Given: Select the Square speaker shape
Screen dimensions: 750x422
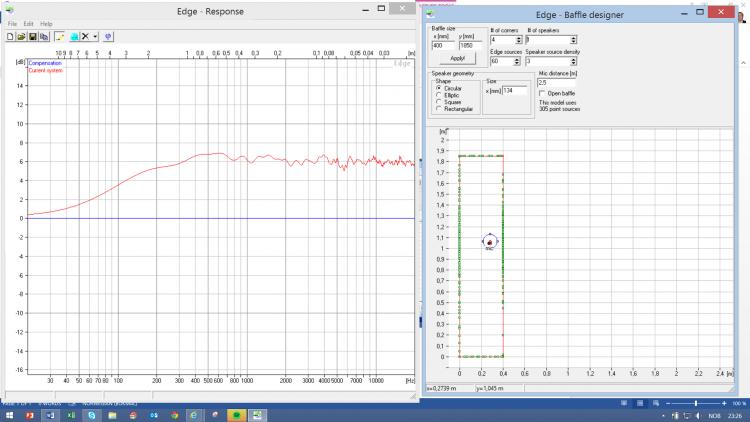Looking at the screenshot, I should 437,101.
